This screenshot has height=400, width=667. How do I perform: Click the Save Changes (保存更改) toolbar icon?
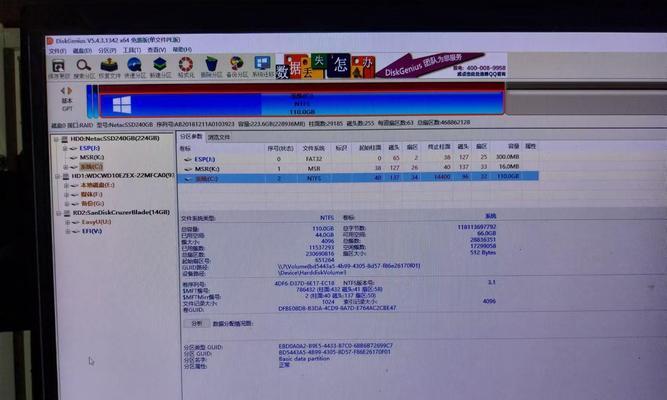coord(58,66)
